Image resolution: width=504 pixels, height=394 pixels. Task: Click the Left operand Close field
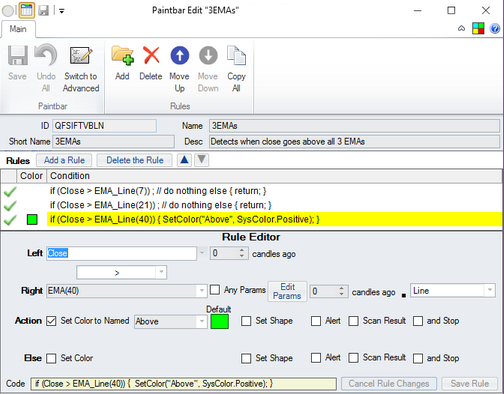click(121, 253)
